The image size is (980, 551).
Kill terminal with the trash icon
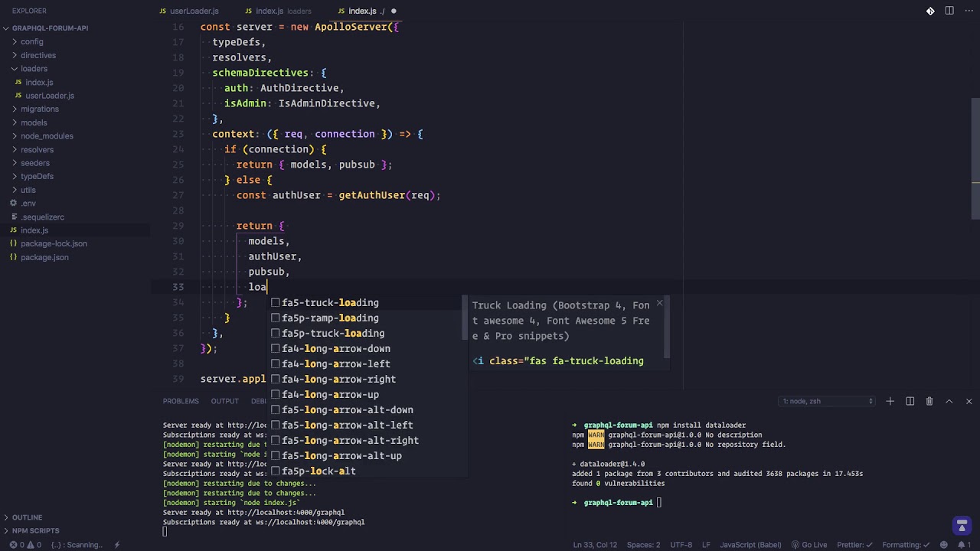929,401
